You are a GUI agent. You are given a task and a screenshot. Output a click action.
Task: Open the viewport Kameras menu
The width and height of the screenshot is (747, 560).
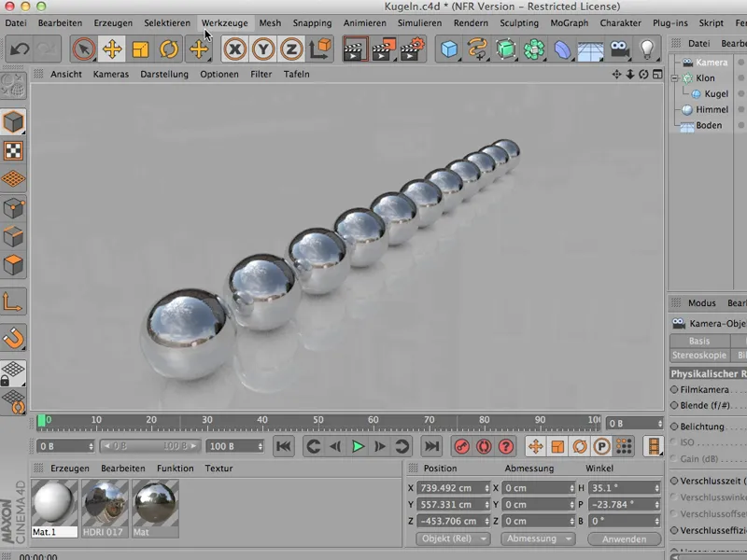pyautogui.click(x=111, y=75)
